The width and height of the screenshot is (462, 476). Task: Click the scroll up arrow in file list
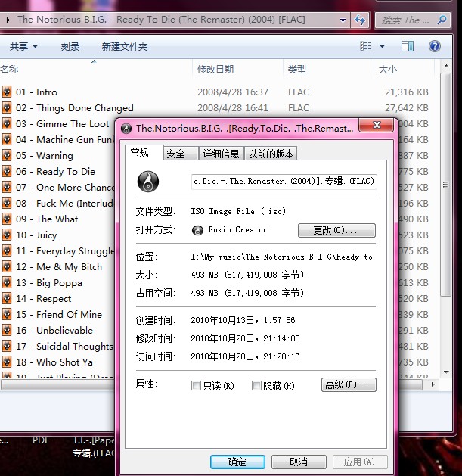coord(445,66)
